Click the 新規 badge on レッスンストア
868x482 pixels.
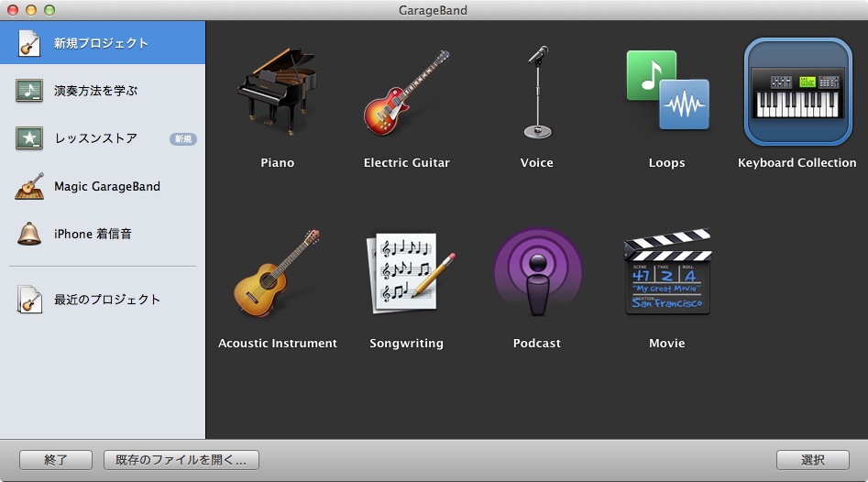[x=183, y=139]
